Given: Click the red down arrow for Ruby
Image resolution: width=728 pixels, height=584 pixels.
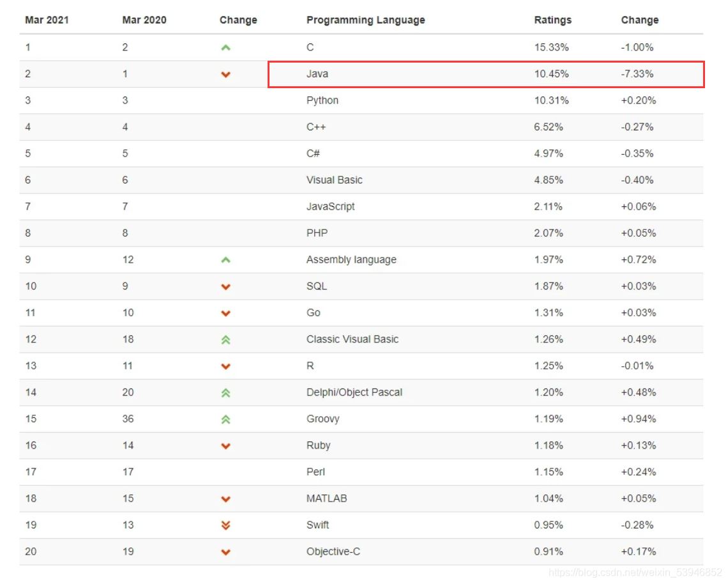Looking at the screenshot, I should tap(225, 446).
